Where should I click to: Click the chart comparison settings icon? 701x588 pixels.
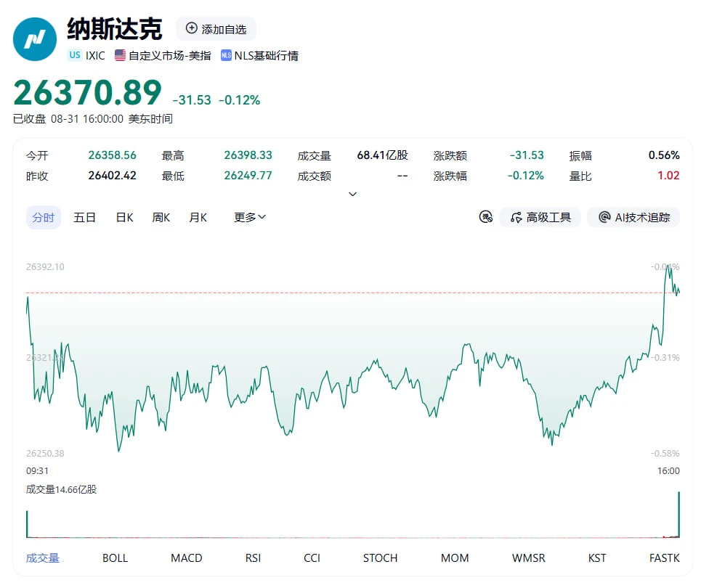tap(485, 217)
